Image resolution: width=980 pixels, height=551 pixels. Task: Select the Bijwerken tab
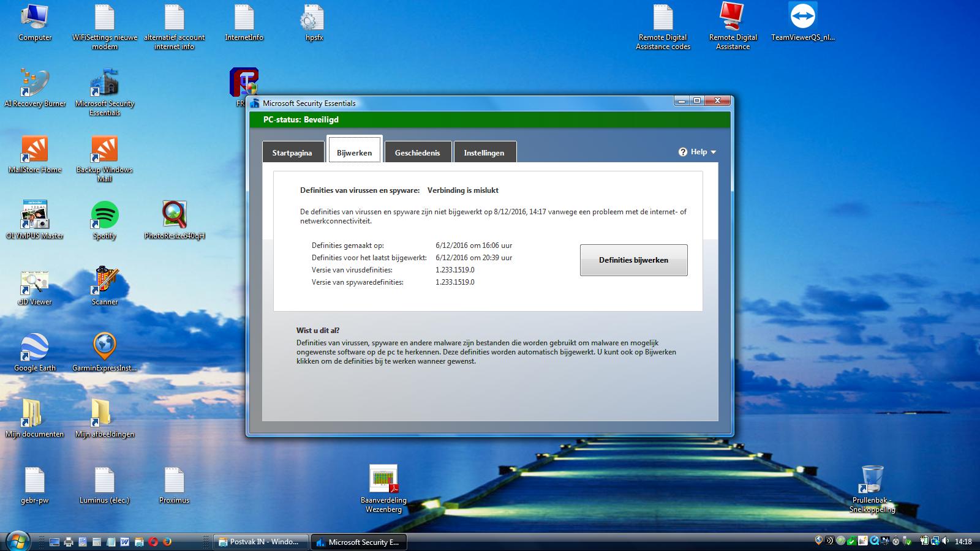pyautogui.click(x=354, y=152)
